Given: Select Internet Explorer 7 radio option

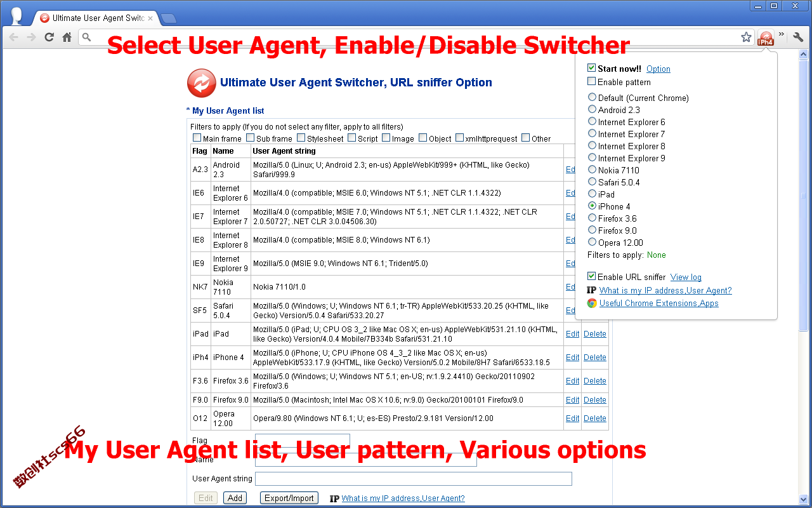Looking at the screenshot, I should coord(592,133).
